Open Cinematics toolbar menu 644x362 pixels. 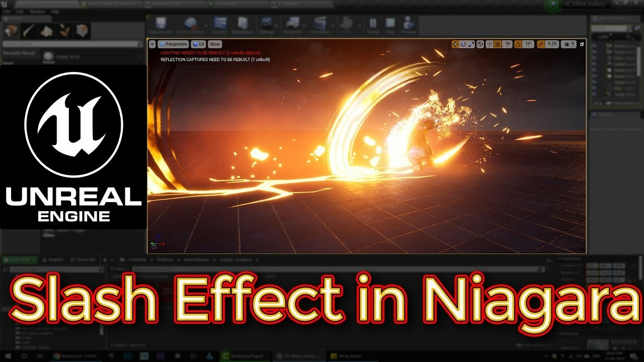[320, 25]
